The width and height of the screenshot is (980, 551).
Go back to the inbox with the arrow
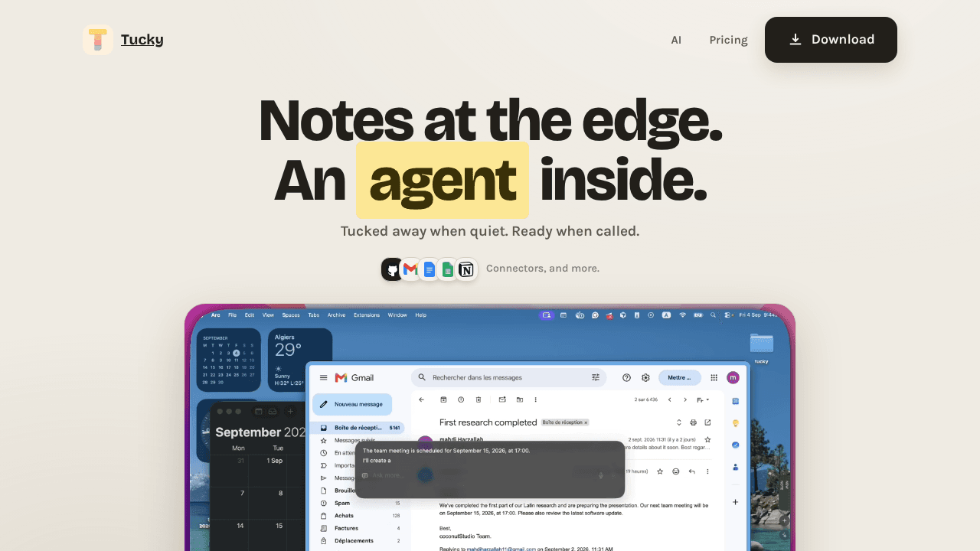pos(421,399)
